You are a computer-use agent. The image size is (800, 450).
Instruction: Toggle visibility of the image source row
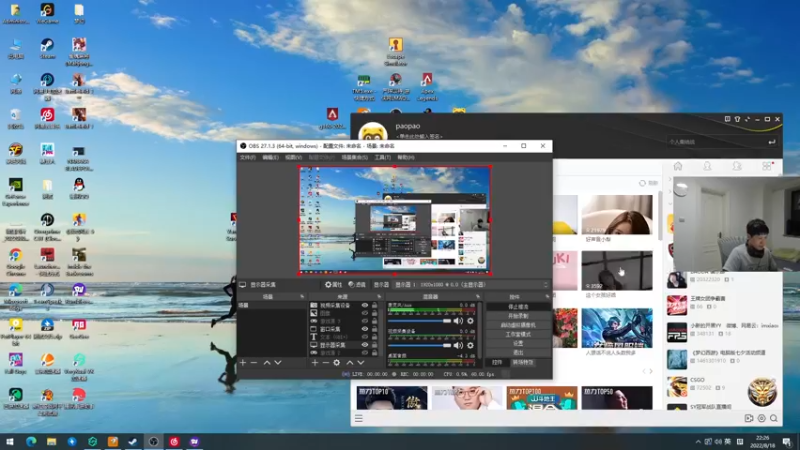tap(365, 313)
